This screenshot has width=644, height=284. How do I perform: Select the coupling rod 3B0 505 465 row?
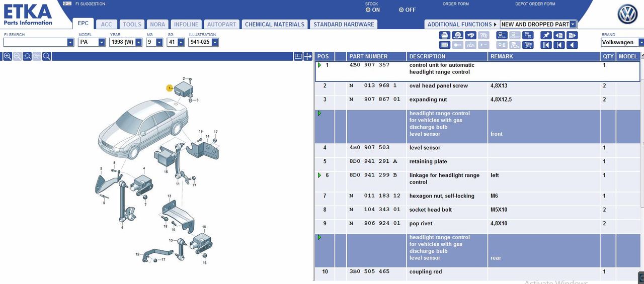point(477,274)
